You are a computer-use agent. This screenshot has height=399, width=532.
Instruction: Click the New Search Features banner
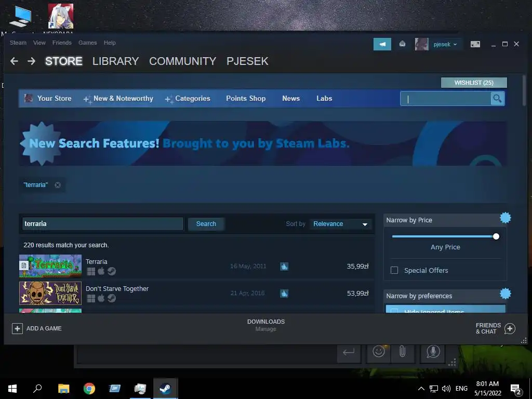pyautogui.click(x=263, y=143)
